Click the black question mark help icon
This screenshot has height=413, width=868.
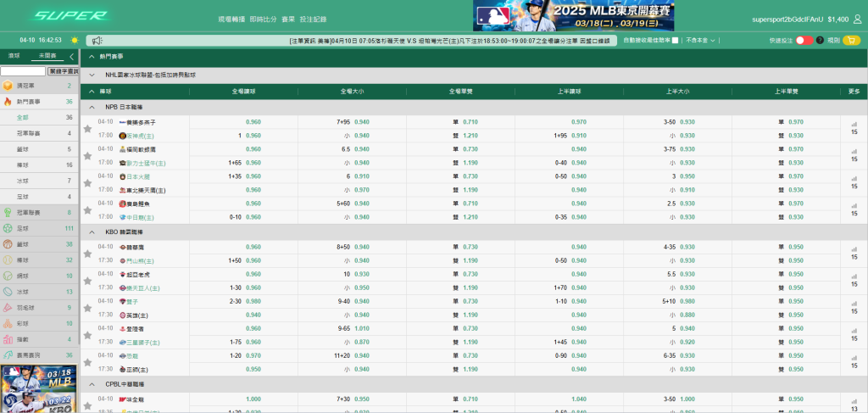click(x=820, y=41)
